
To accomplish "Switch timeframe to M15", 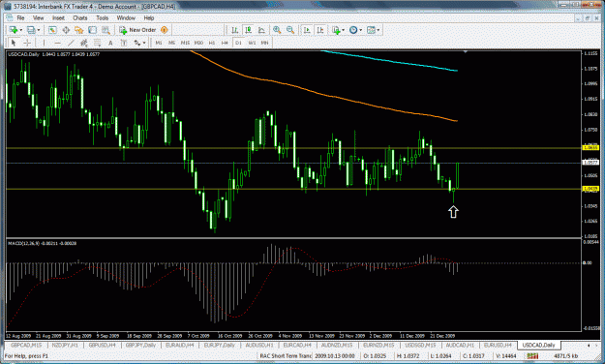I will tap(185, 43).
